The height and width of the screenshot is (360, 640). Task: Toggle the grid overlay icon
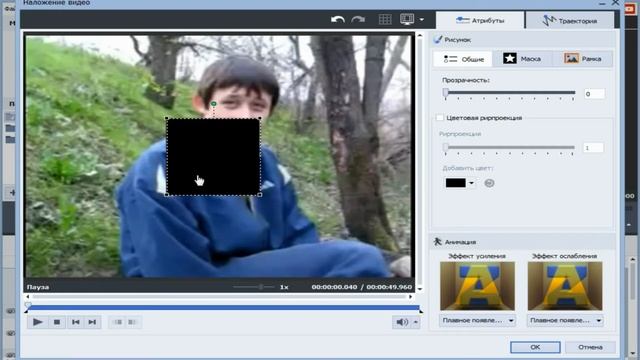[385, 19]
